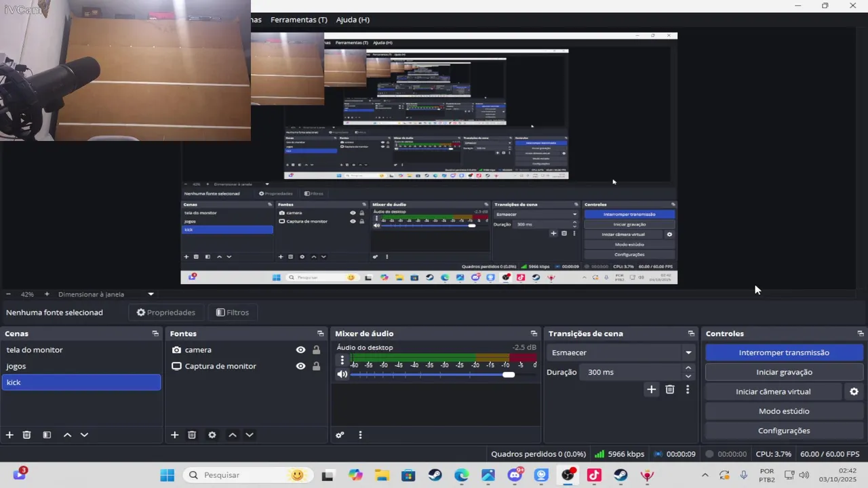868x488 pixels.
Task: Add a new source in Fontes panel
Action: coord(174,435)
